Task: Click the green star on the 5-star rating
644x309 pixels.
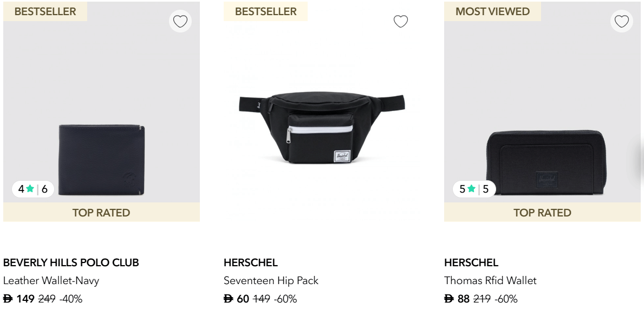Action: pos(471,189)
